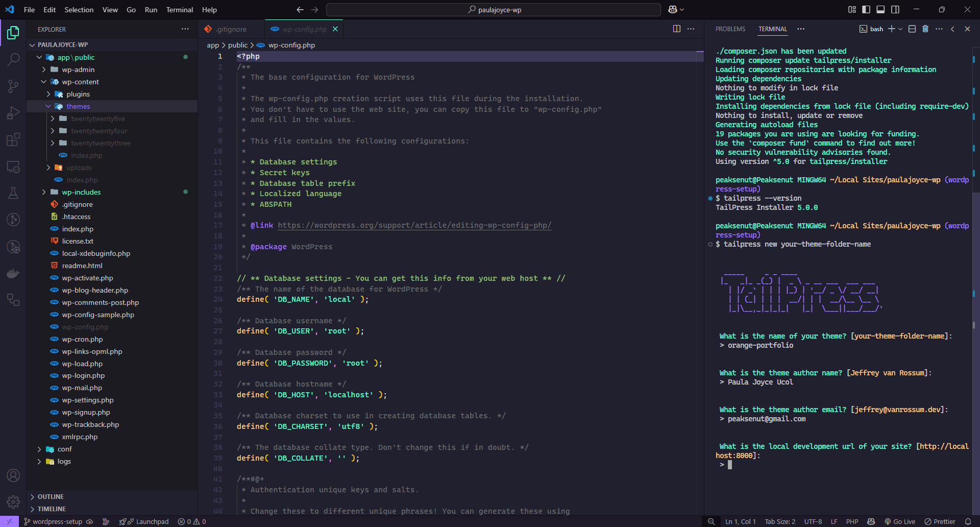Toggle the primary side bar layout

click(866, 10)
